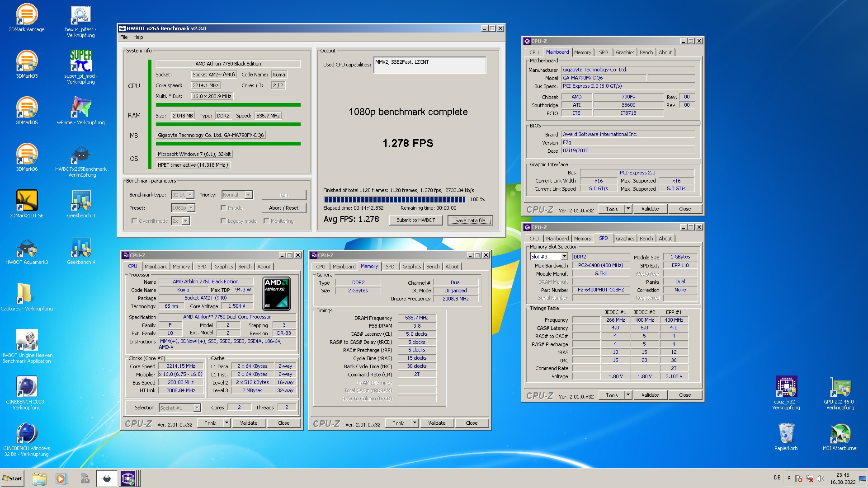Launch the 3DMark2001 SE icon
868x488 pixels.
click(x=27, y=204)
